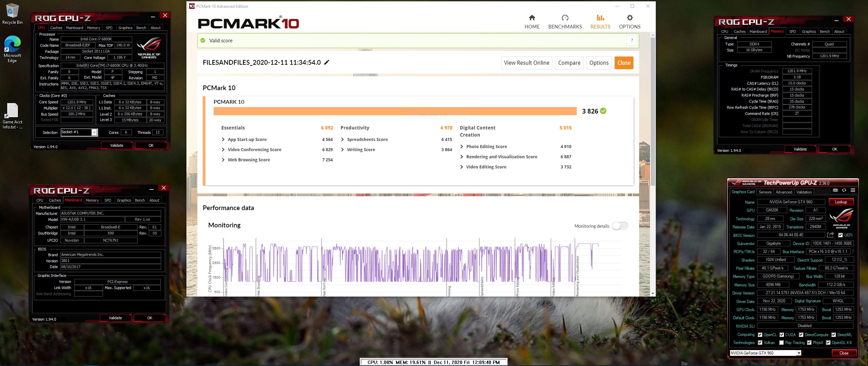Click the PCMark 10 title bar app icon
Screen dimensions: 868x366
coord(192,6)
